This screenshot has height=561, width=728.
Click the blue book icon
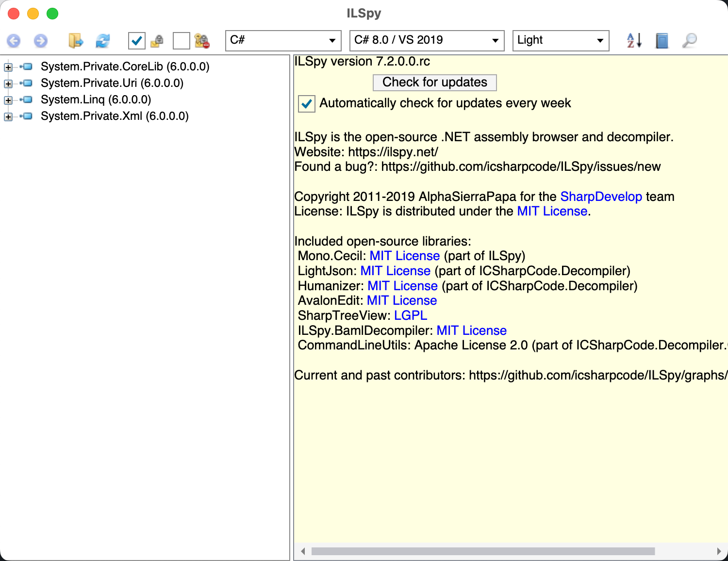(x=662, y=41)
